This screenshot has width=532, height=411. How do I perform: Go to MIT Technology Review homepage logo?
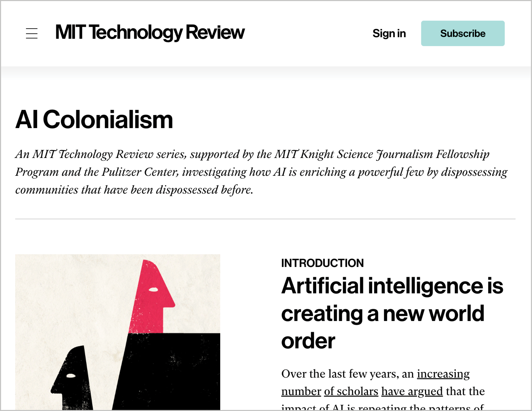150,32
